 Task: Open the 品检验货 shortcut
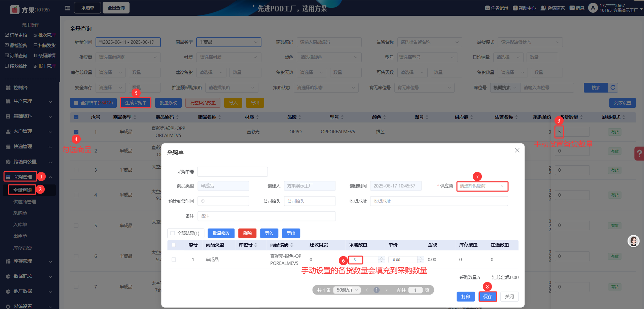(16, 45)
